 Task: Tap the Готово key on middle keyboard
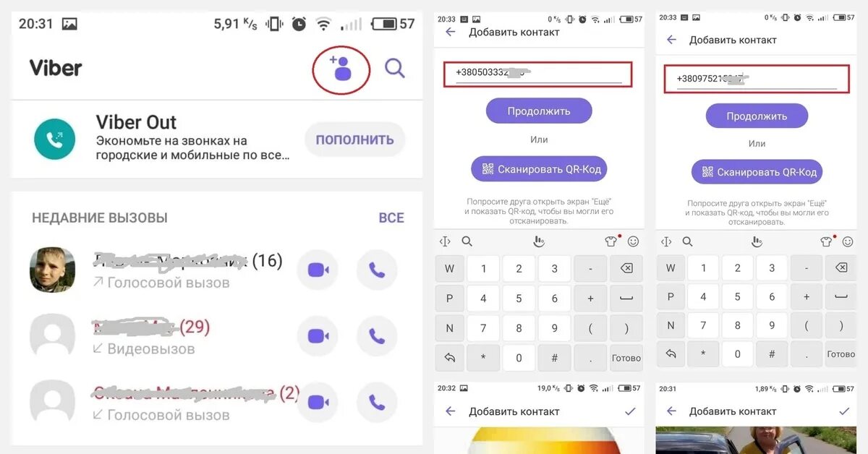click(626, 358)
